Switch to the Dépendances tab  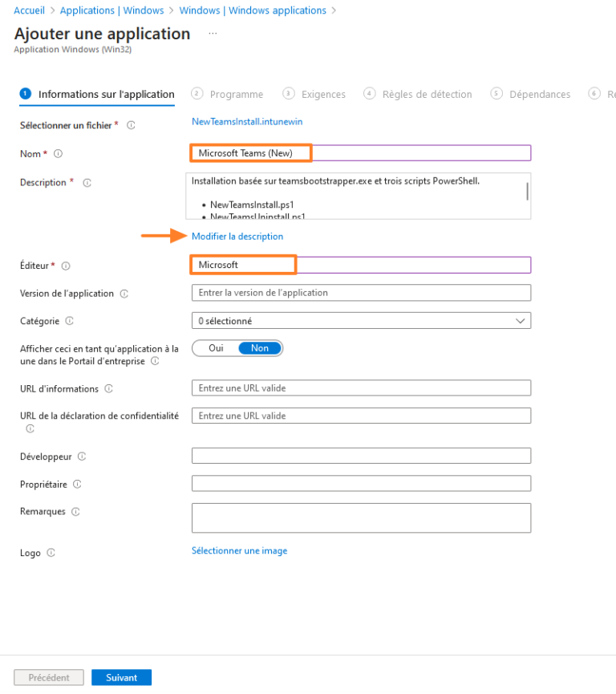pyautogui.click(x=538, y=94)
